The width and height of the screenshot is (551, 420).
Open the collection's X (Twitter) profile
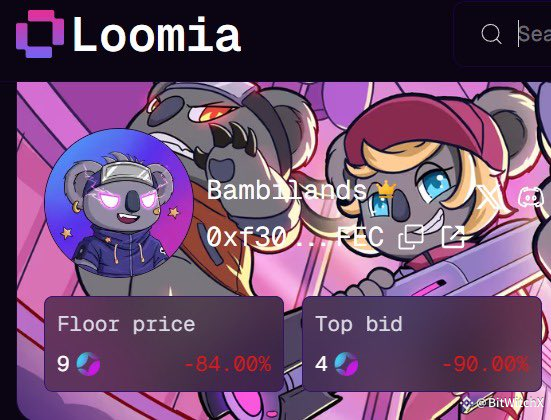click(x=489, y=197)
